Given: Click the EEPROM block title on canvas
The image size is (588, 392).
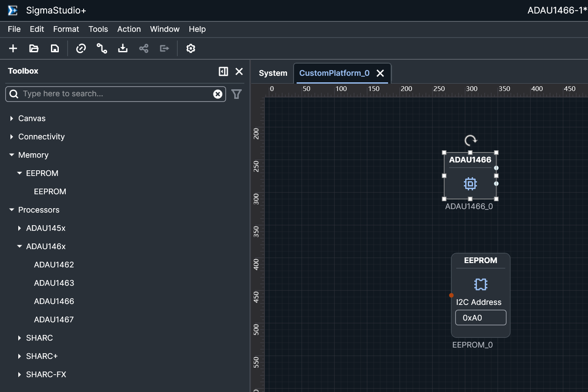Looking at the screenshot, I should [x=481, y=260].
